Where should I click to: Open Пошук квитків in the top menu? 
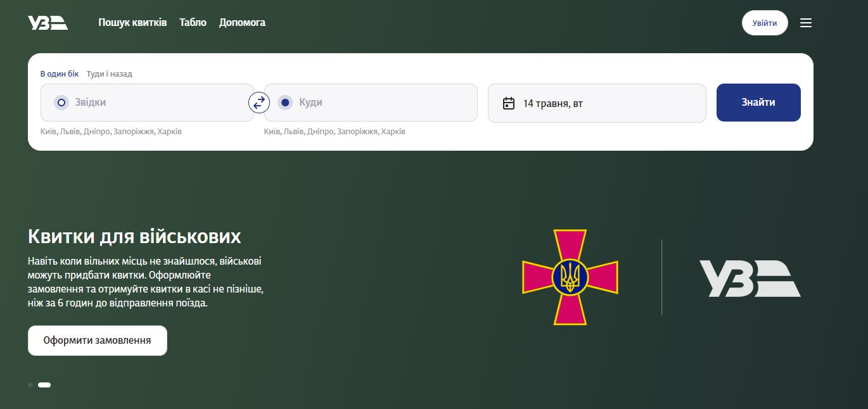(132, 23)
